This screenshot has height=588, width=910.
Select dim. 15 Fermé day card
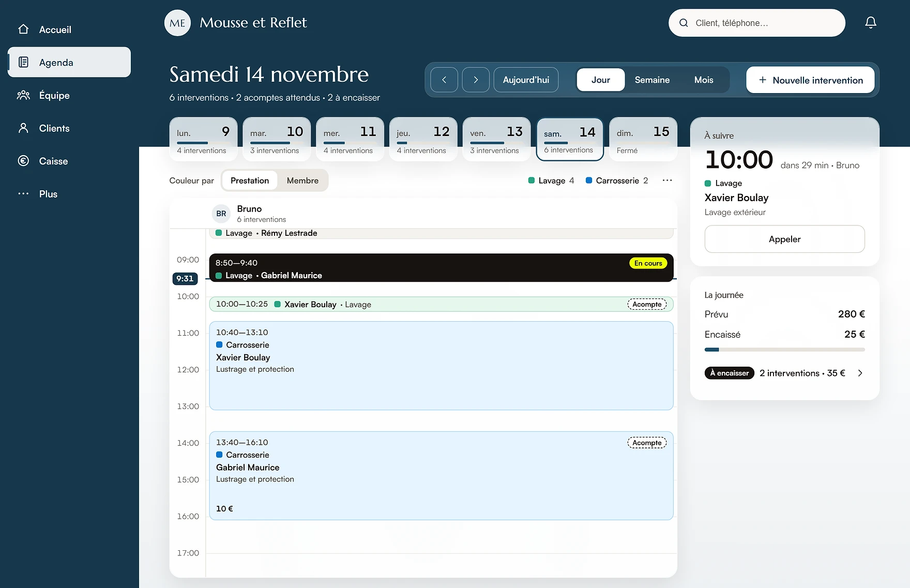click(x=643, y=139)
